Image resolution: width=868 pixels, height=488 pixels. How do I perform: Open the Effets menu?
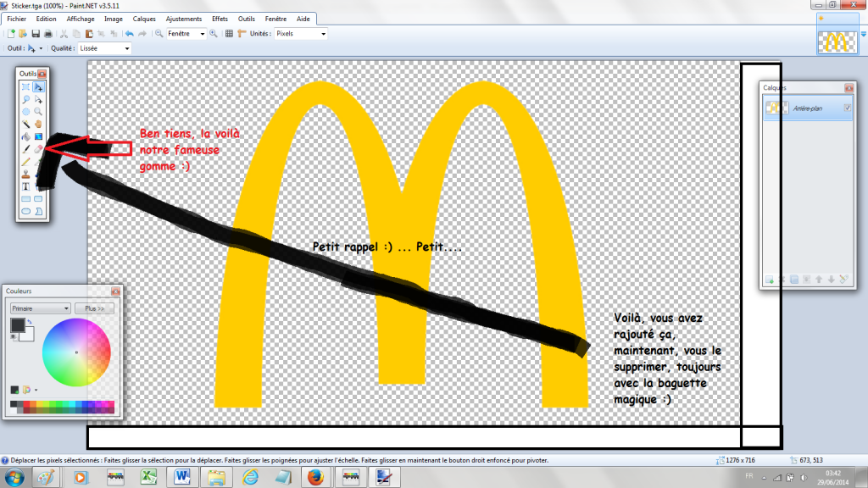pos(220,19)
